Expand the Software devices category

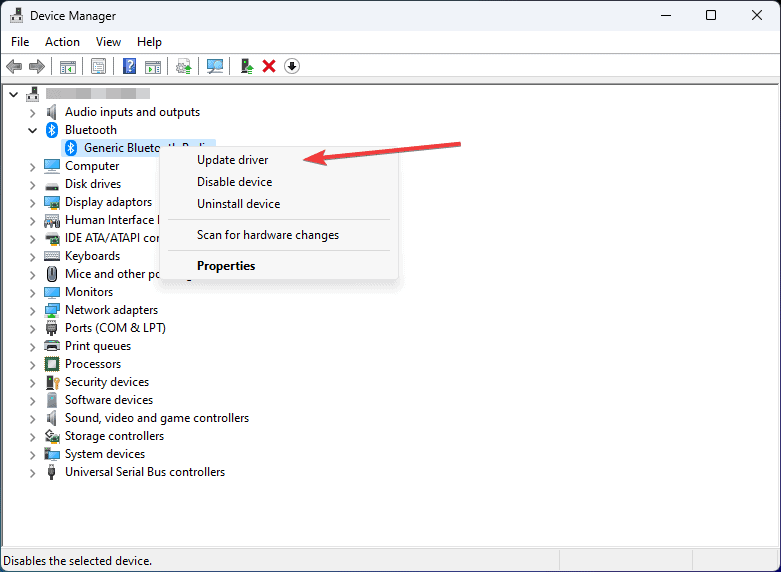tap(32, 401)
